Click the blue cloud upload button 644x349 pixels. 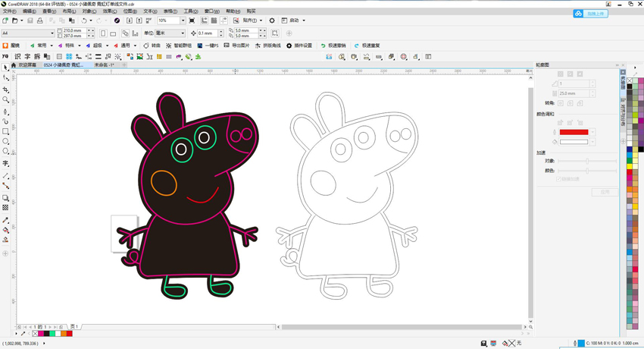(x=591, y=14)
